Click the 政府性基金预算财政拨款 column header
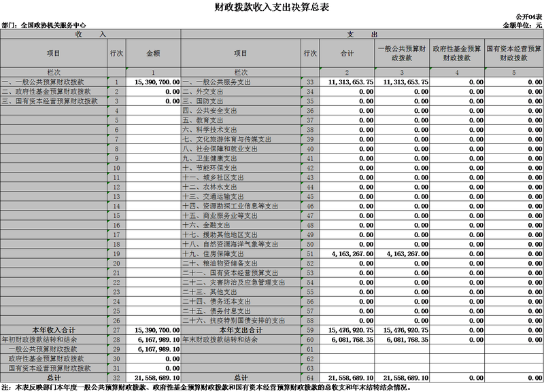 456,53
